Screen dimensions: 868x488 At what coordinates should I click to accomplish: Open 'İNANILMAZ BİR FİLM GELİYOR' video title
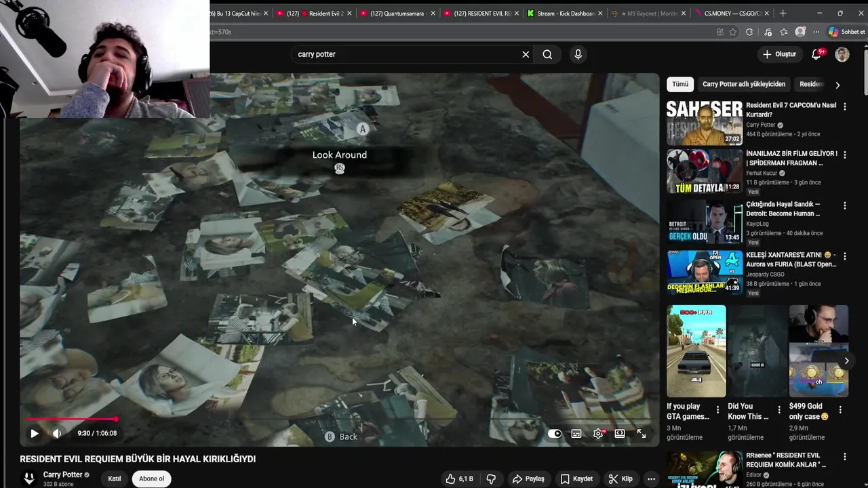(791, 158)
